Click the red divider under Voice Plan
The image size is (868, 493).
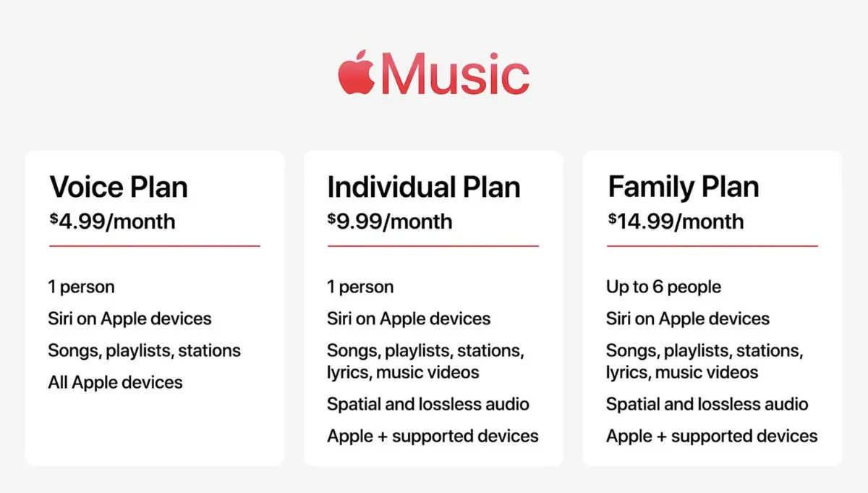pos(154,246)
